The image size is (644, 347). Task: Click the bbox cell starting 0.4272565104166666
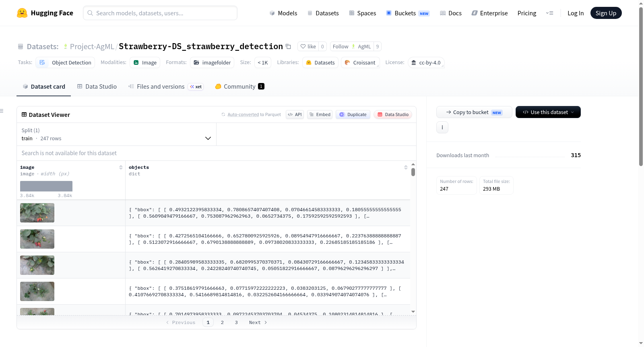268,239
